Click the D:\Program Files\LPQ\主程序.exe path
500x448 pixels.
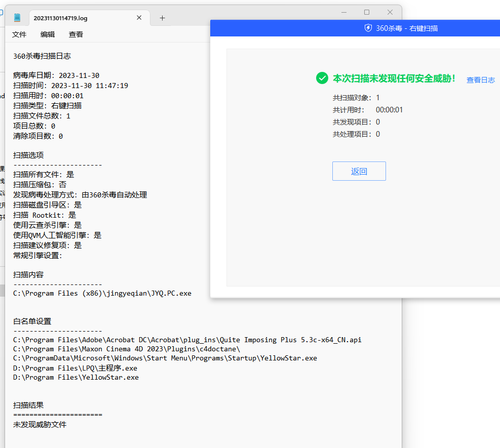tap(75, 369)
